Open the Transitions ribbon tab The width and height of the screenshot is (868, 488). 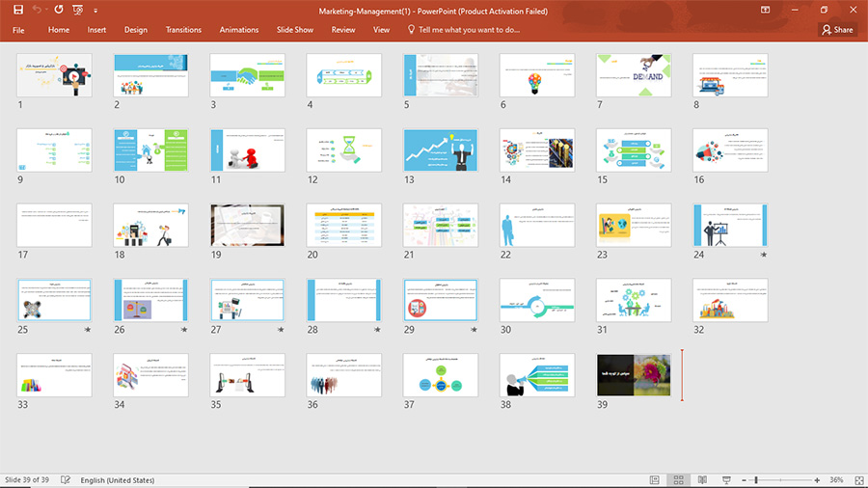click(183, 30)
